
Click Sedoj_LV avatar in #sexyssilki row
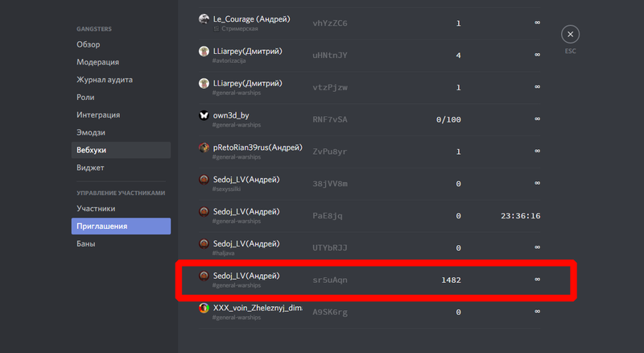click(x=204, y=180)
